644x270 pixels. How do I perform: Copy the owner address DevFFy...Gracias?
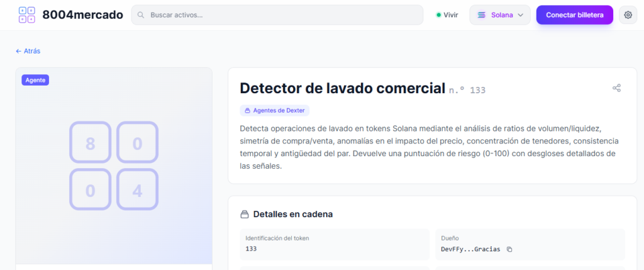(509, 249)
